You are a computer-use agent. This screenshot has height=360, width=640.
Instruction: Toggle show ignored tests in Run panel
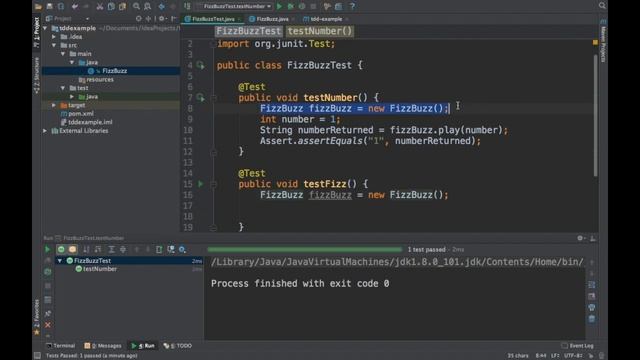(72, 249)
